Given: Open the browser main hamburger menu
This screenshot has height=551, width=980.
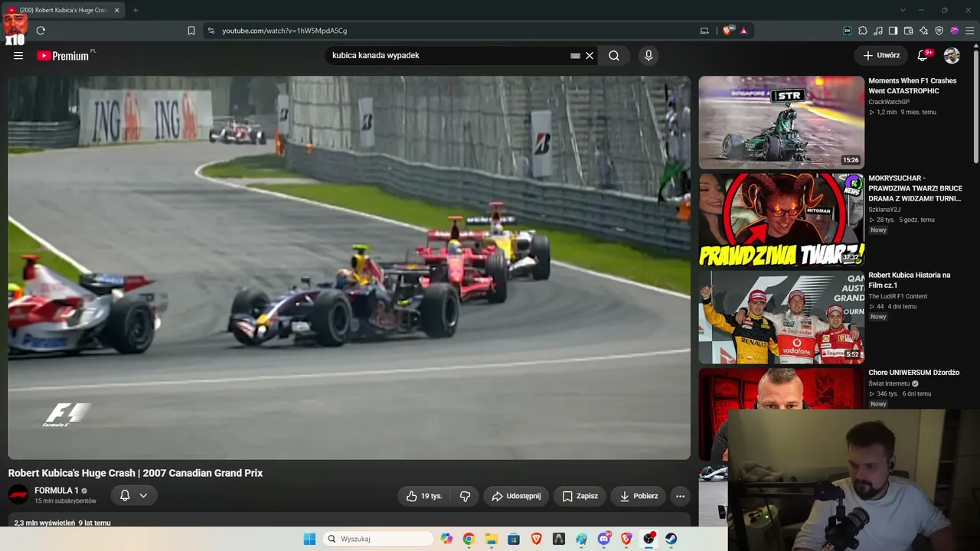Looking at the screenshot, I should tap(970, 31).
